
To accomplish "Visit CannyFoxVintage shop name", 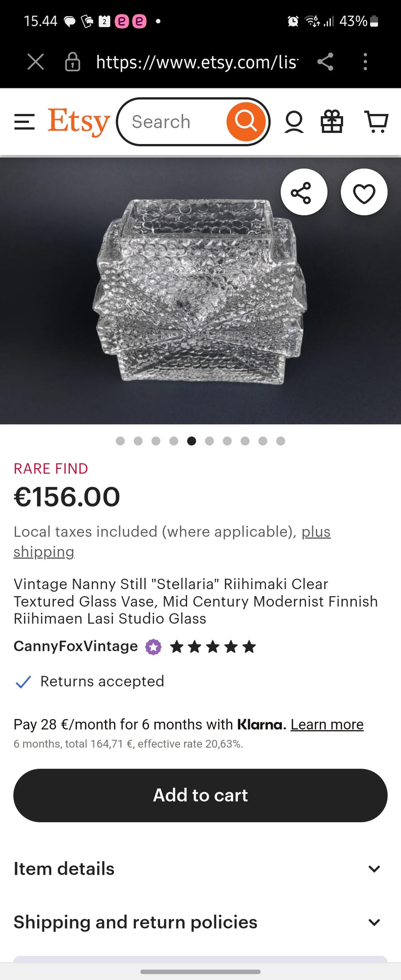I will (76, 646).
